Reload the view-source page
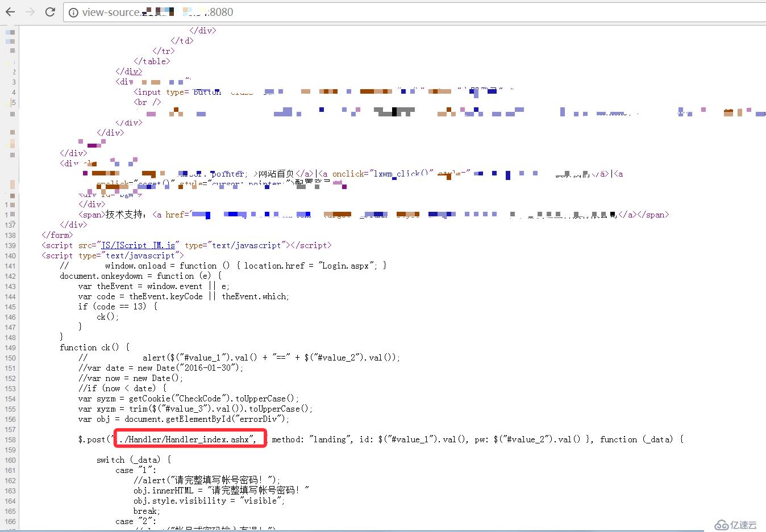Screen dimensions: 766x532 click(x=50, y=12)
